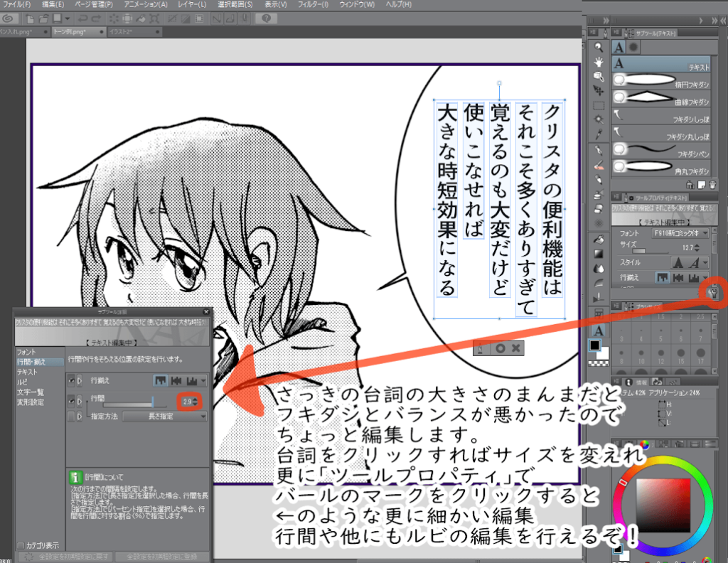Open the フィルター(I) menu
The image size is (728, 563).
click(x=313, y=4)
